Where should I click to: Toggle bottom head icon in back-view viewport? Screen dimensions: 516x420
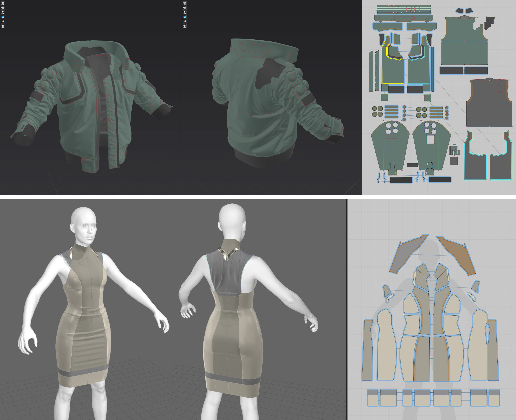point(185,26)
